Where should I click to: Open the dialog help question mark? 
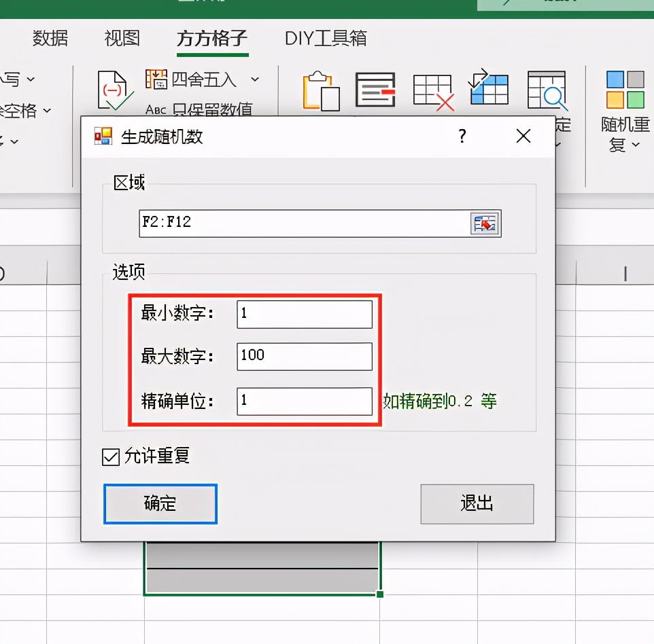pos(462,136)
